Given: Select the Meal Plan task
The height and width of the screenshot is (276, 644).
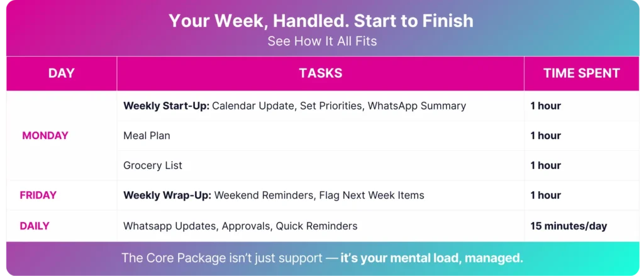Looking at the screenshot, I should [x=147, y=135].
